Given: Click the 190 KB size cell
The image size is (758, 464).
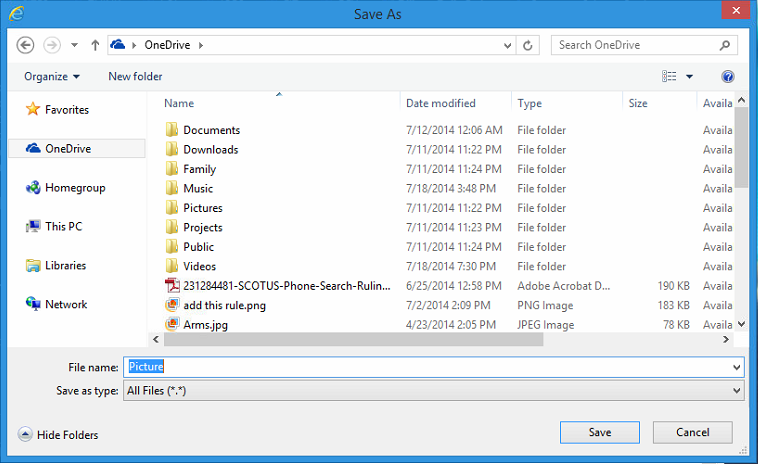Looking at the screenshot, I should 673,286.
